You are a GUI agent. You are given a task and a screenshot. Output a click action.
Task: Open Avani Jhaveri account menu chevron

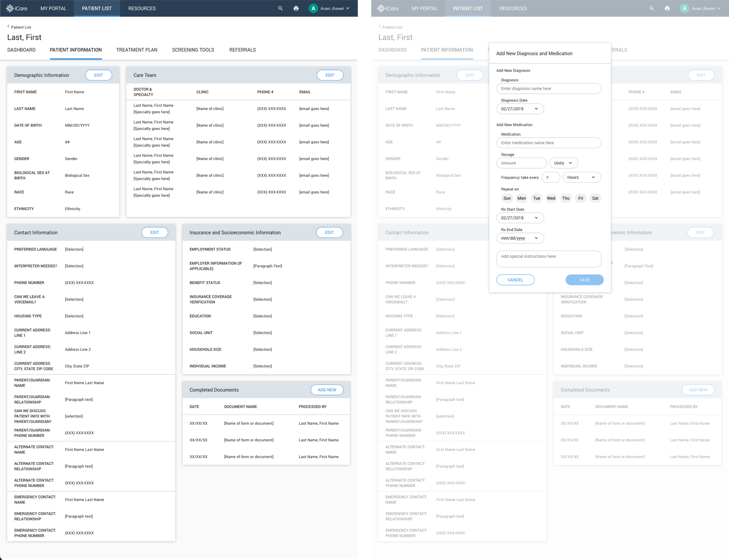pos(348,8)
